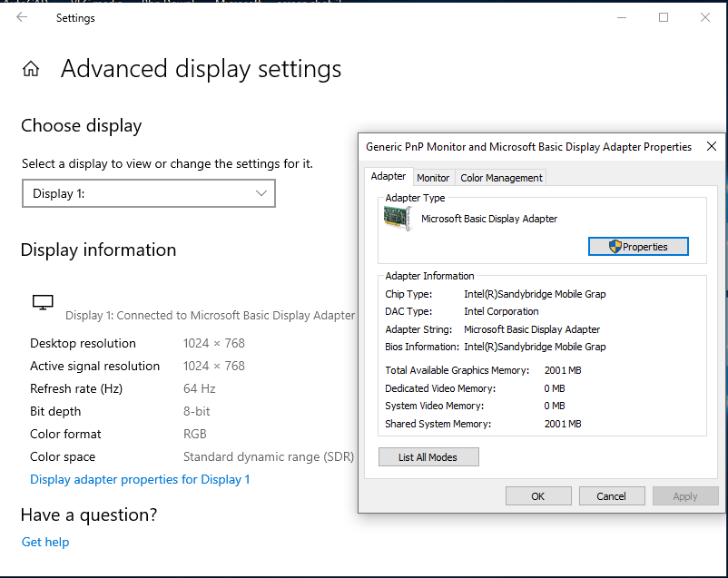Screen dimensions: 728x578
Task: Click the Adapter Properties dialog title bar
Action: 529,147
